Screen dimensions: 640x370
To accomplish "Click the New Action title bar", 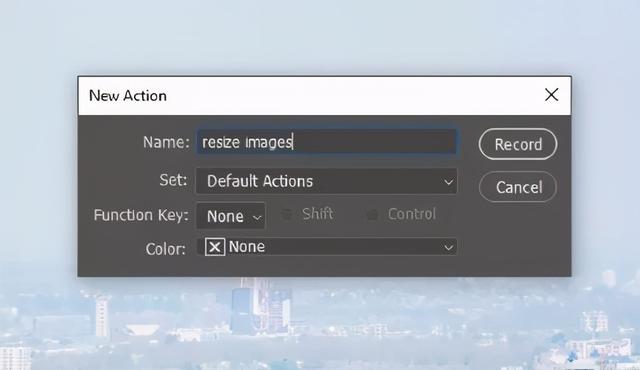I will (x=310, y=95).
